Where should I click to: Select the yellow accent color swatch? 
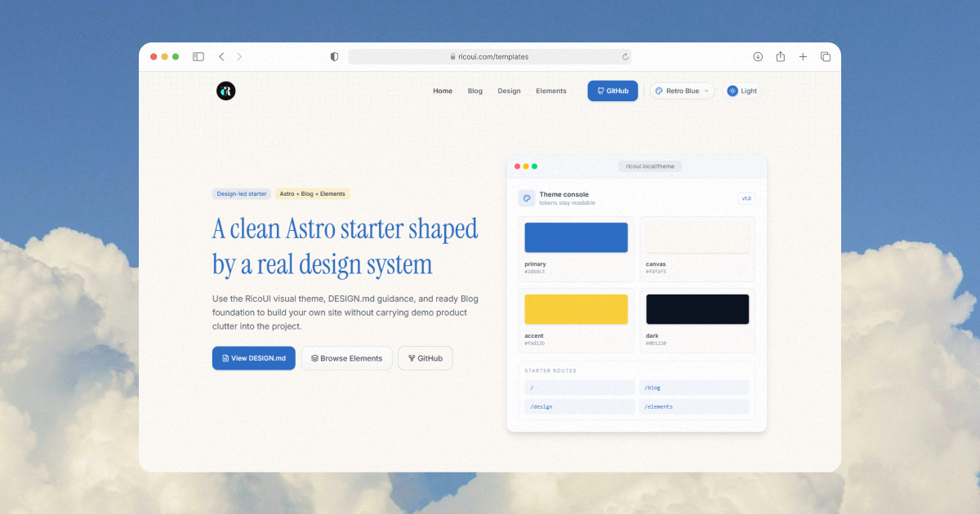pyautogui.click(x=576, y=309)
